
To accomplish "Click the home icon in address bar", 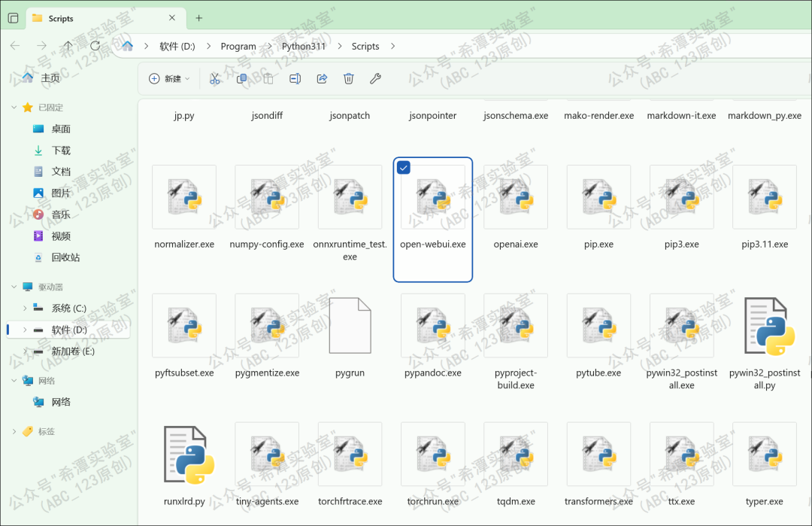I will point(127,46).
